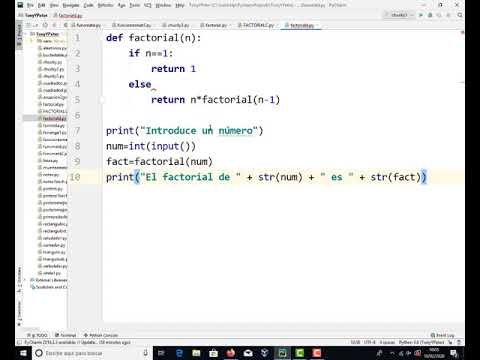Open the Refactor menu

tap(105, 5)
